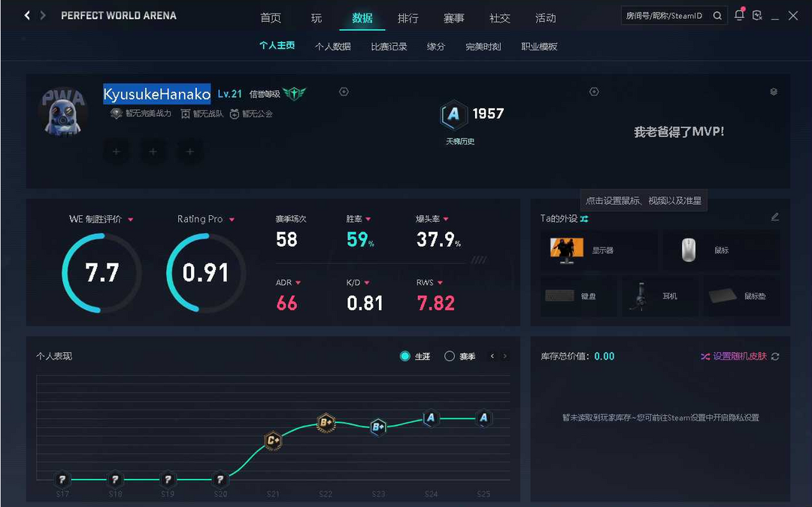
Task: Click the icon next to the bell
Action: (x=757, y=16)
